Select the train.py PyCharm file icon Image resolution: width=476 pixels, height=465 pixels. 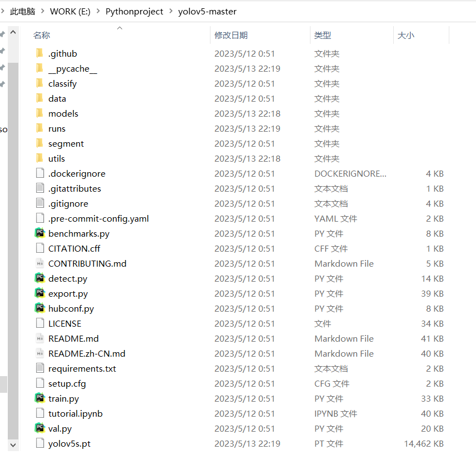40,398
